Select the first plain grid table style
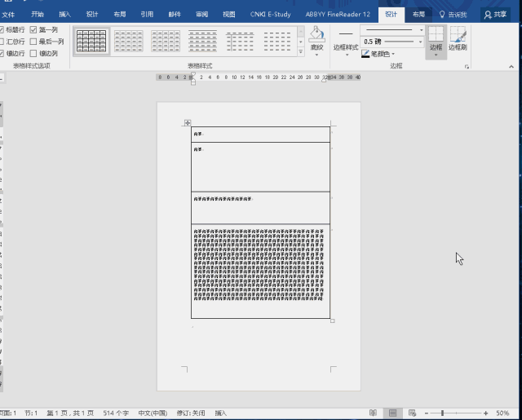Viewport: 522px width, 420px height. click(91, 41)
